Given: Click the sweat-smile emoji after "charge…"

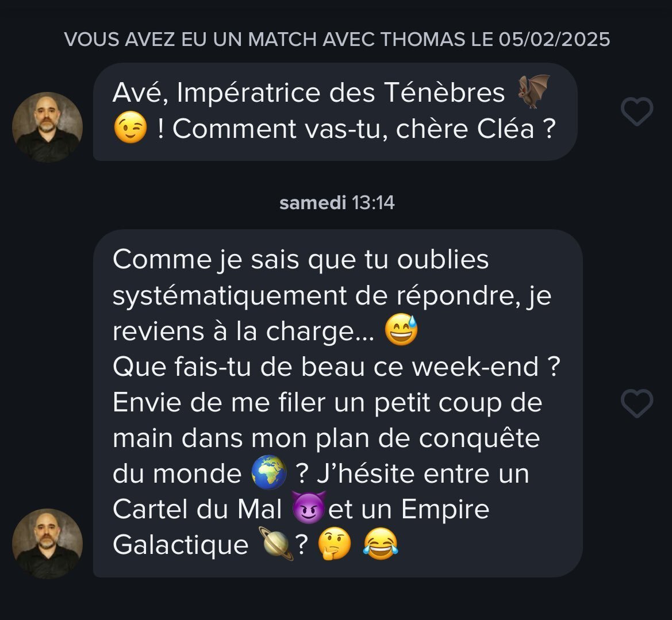Looking at the screenshot, I should click(401, 330).
